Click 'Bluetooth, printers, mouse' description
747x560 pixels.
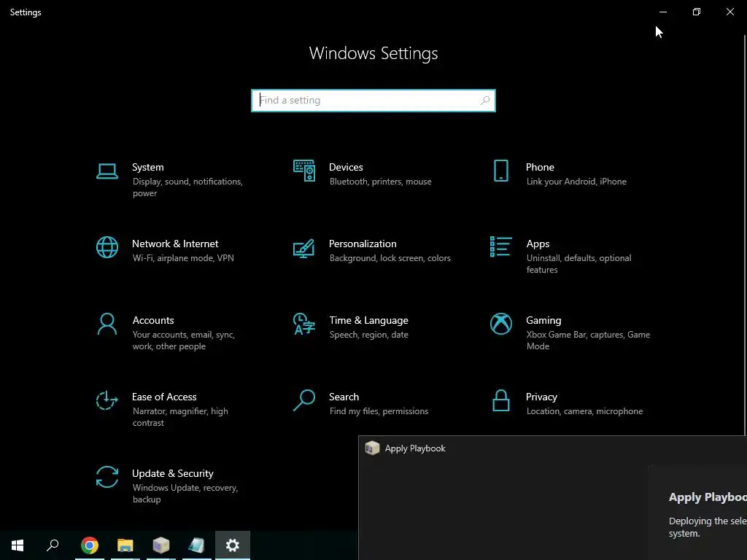[380, 182]
